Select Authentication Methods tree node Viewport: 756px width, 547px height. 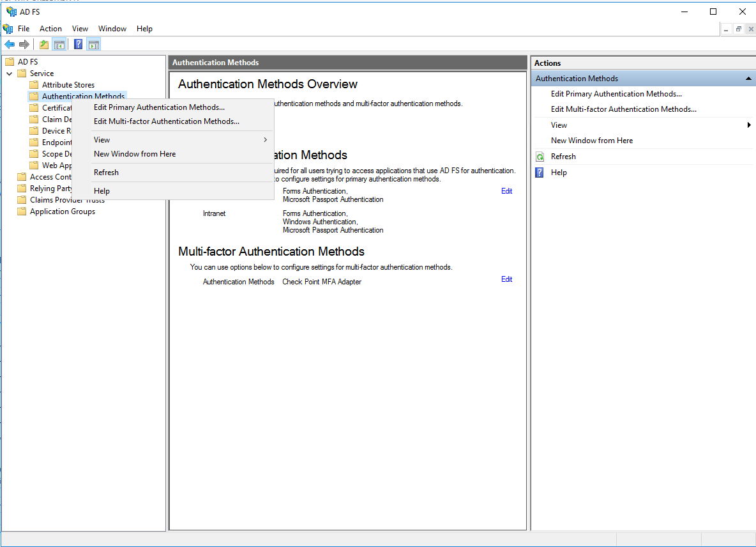(x=83, y=96)
